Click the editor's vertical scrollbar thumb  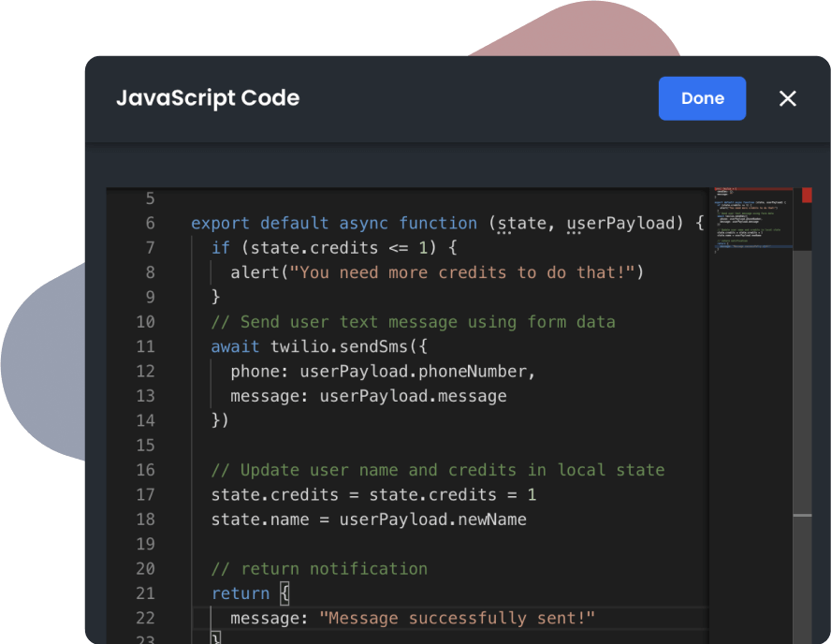(x=802, y=446)
